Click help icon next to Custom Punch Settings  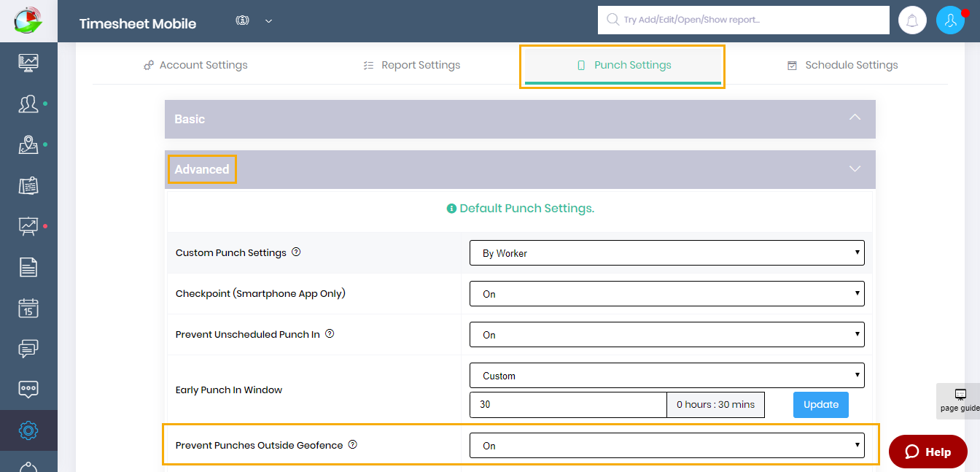[296, 252]
